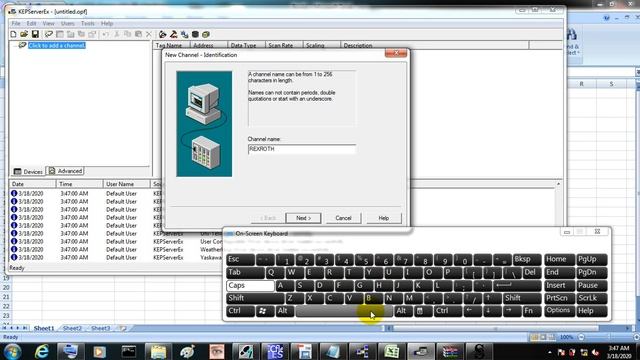
Task: Toggle the Fn key on keyboard
Action: (532, 311)
